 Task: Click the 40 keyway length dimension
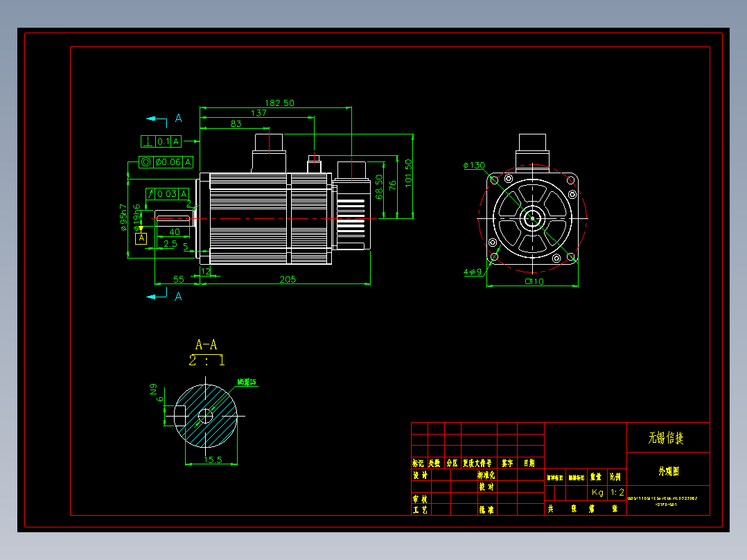[175, 232]
